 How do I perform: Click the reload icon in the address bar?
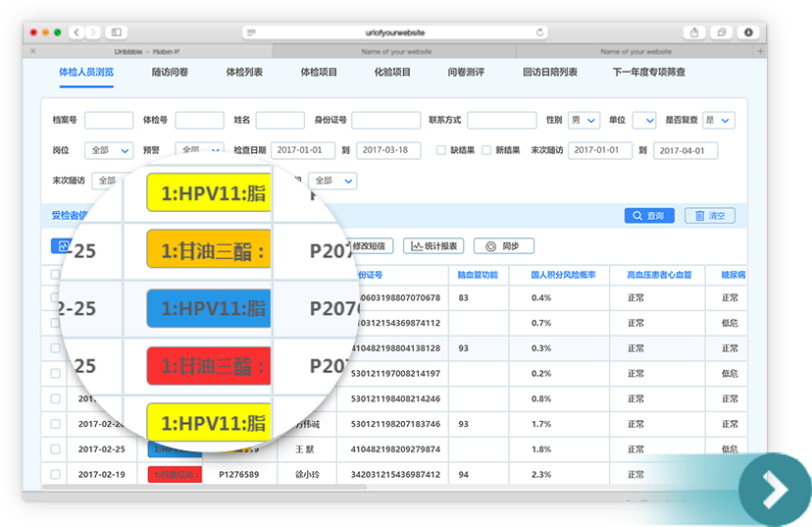point(539,32)
